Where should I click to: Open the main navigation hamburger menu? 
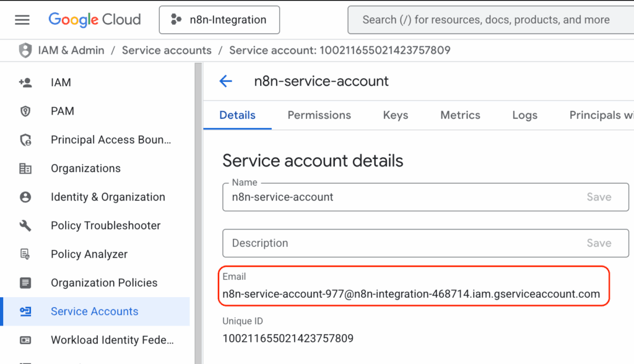pyautogui.click(x=22, y=19)
